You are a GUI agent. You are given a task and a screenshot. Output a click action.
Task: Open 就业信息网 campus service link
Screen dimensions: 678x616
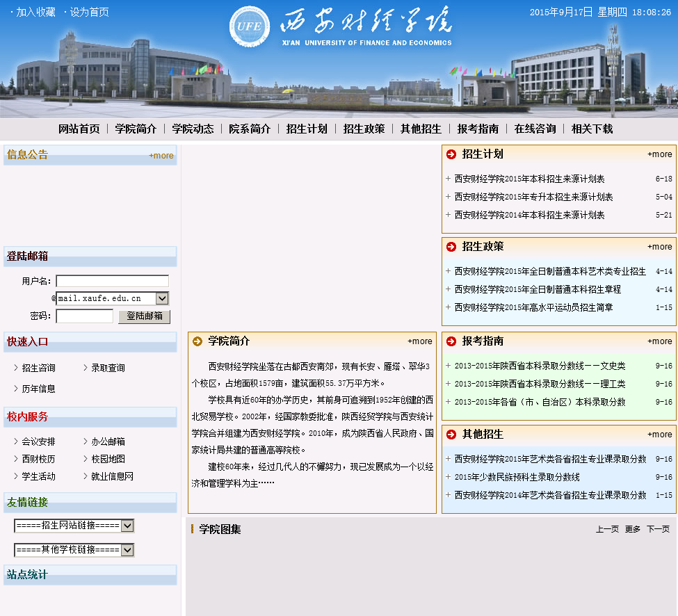click(x=113, y=476)
